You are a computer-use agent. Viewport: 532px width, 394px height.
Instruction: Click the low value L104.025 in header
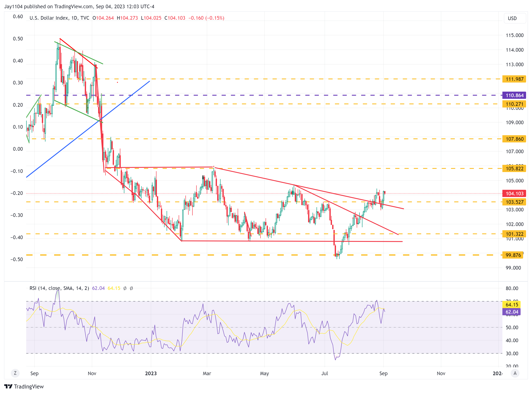[151, 18]
